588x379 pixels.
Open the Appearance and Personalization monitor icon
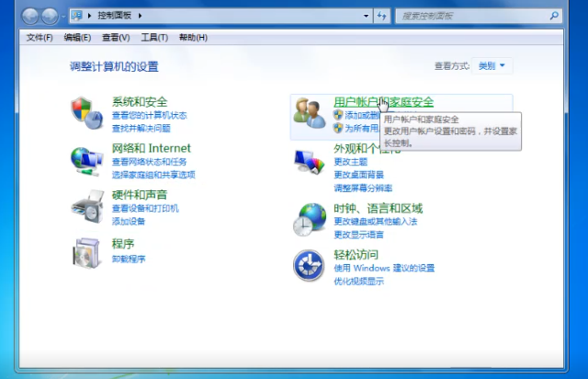coord(308,160)
